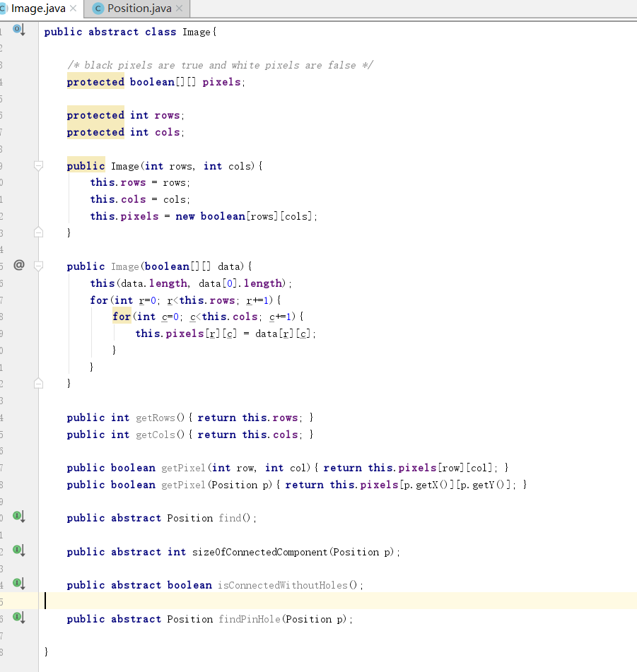Click the implementations icon next to findPinHole declaration

17,618
